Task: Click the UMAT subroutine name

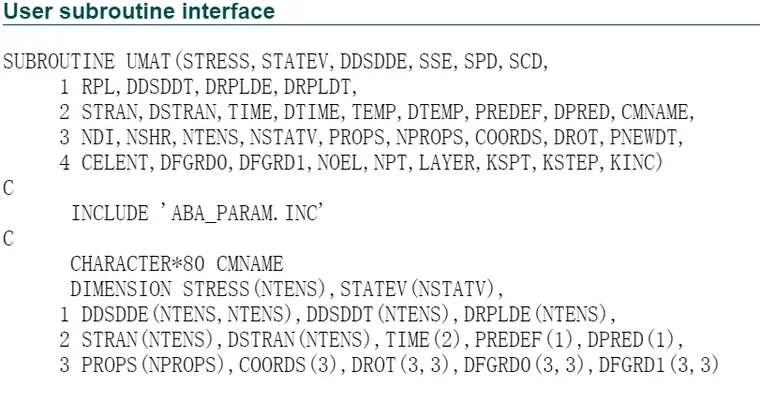Action: 149,62
